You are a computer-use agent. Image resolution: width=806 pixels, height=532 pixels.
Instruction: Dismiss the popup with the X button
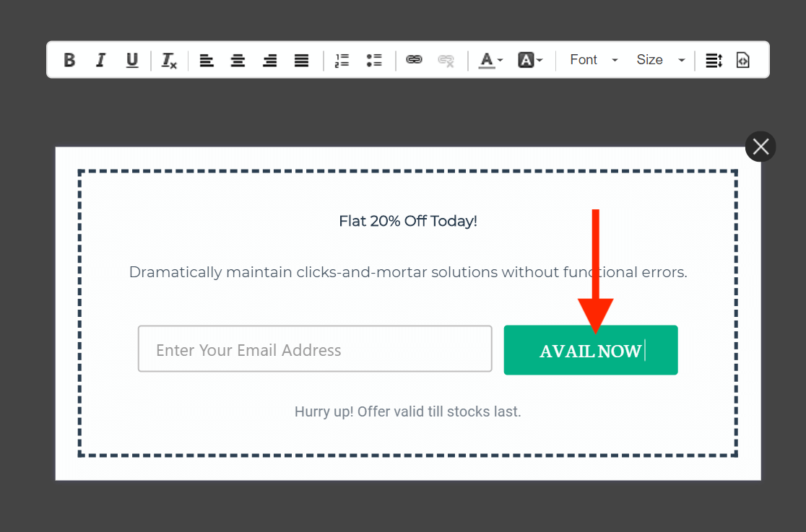760,147
